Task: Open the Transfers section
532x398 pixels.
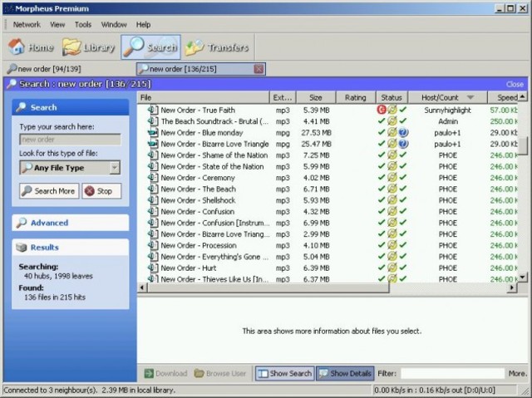Action: pos(217,47)
